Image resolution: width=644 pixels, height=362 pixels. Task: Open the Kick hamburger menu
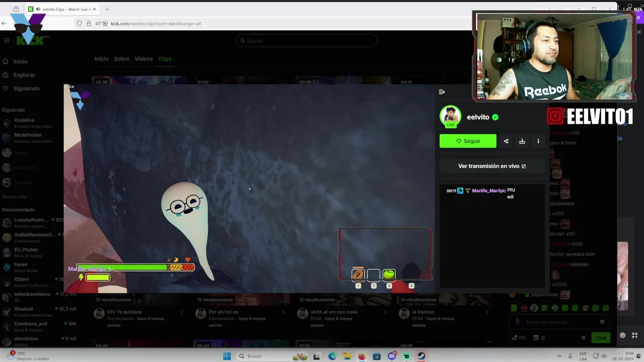7,40
